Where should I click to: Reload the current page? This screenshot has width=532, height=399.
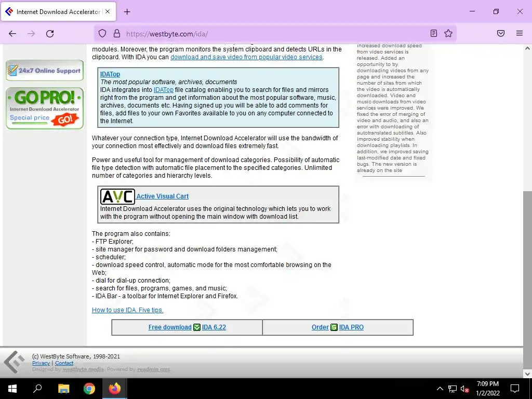pyautogui.click(x=50, y=33)
